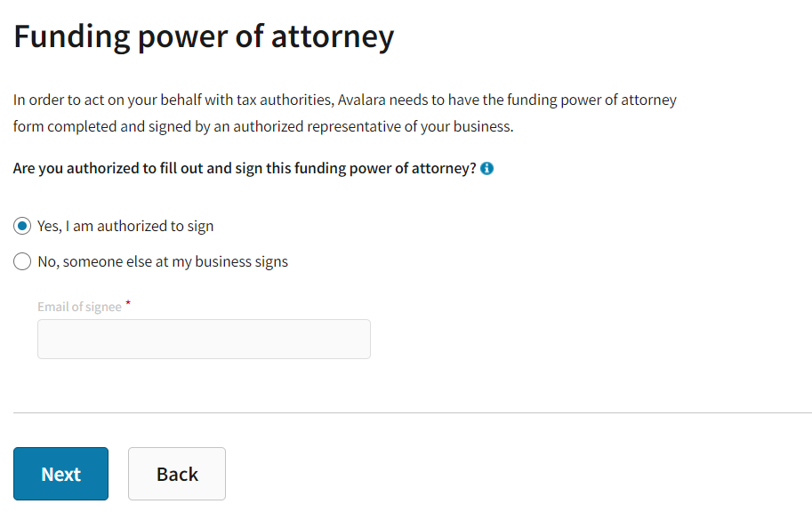The image size is (812, 512).
Task: Go back using the Back button
Action: pyautogui.click(x=177, y=474)
